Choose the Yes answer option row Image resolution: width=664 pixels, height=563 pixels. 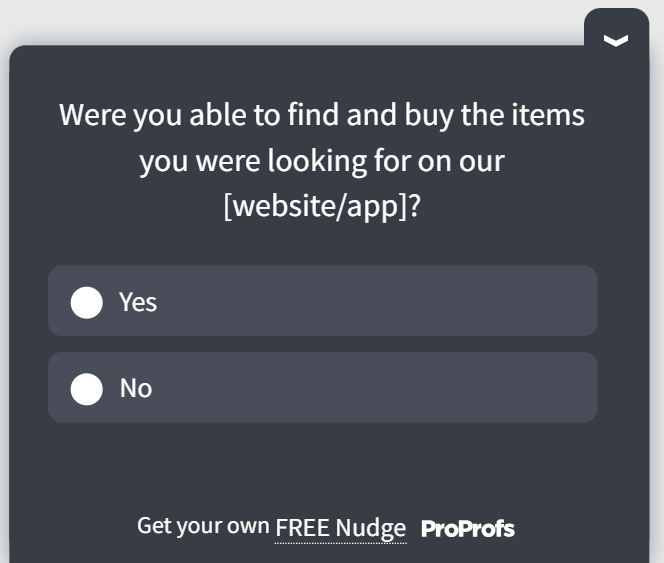click(322, 301)
